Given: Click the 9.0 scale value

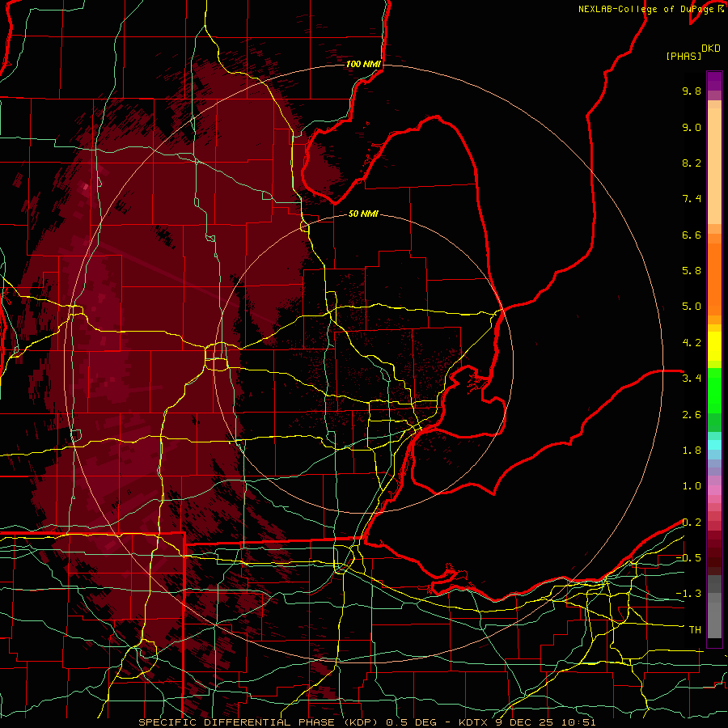Looking at the screenshot, I should [692, 127].
